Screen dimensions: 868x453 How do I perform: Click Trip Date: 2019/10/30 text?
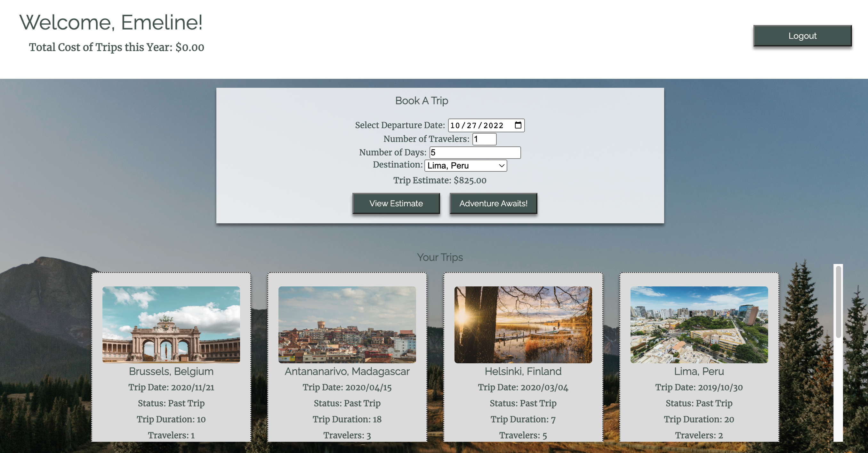[699, 387]
